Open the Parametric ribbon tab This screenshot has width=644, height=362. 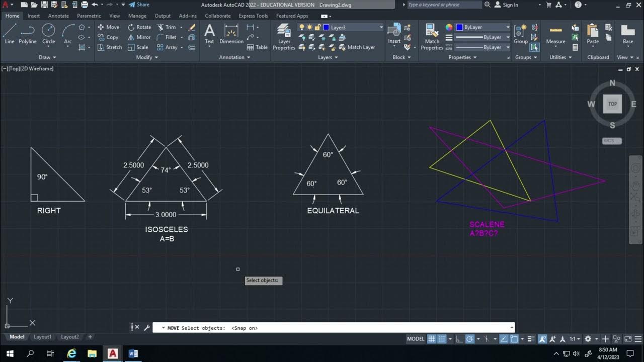pos(89,16)
